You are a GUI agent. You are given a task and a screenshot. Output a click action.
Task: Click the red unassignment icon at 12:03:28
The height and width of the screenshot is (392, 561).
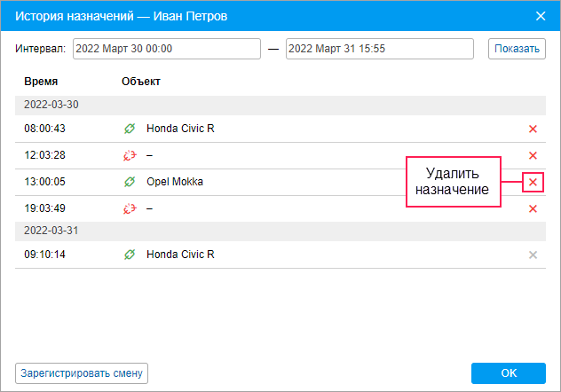tap(130, 155)
